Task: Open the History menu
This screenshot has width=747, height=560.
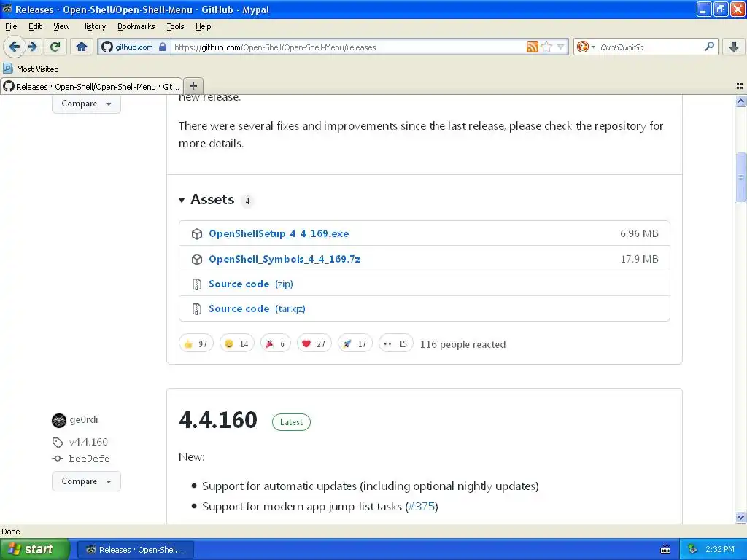Action: pos(93,26)
